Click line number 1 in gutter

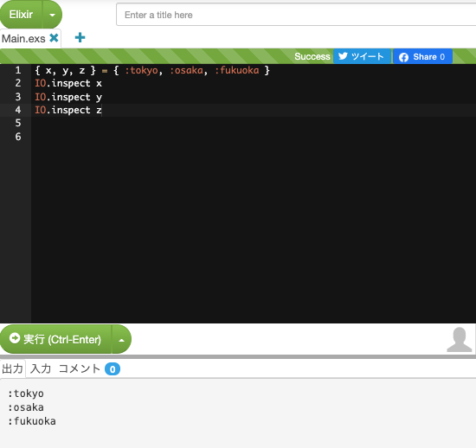coord(18,70)
